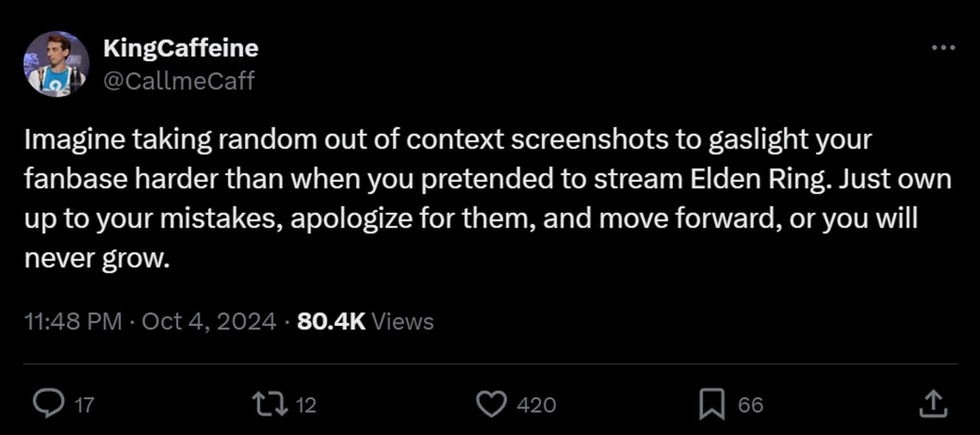The height and width of the screenshot is (435, 980).
Task: Click the Oct 4, 2024 date
Action: point(209,322)
